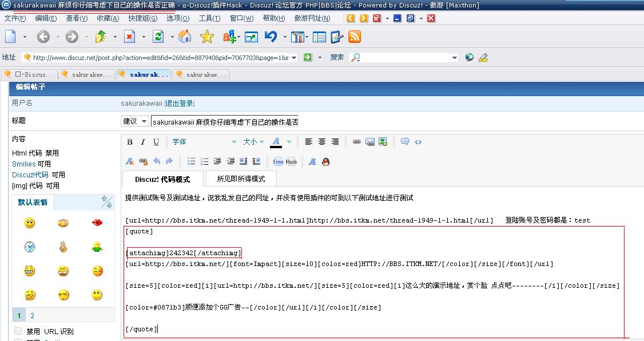Screen dimensions: 644x341
Task: Insert a code block with the brackets icon
Action: pyautogui.click(x=418, y=142)
